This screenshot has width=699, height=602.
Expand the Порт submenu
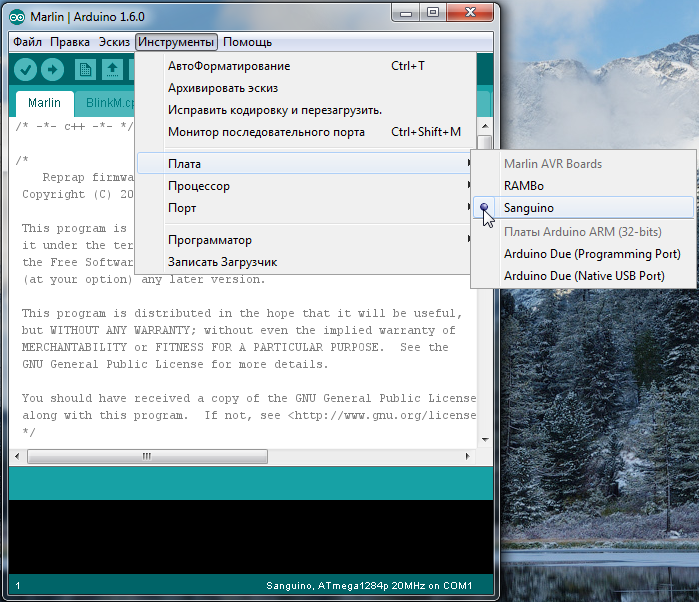click(x=182, y=208)
